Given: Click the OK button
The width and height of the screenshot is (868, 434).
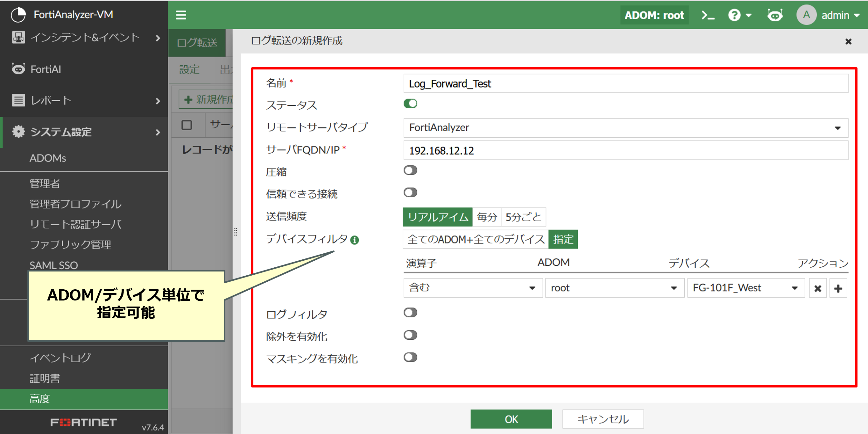Looking at the screenshot, I should (511, 419).
